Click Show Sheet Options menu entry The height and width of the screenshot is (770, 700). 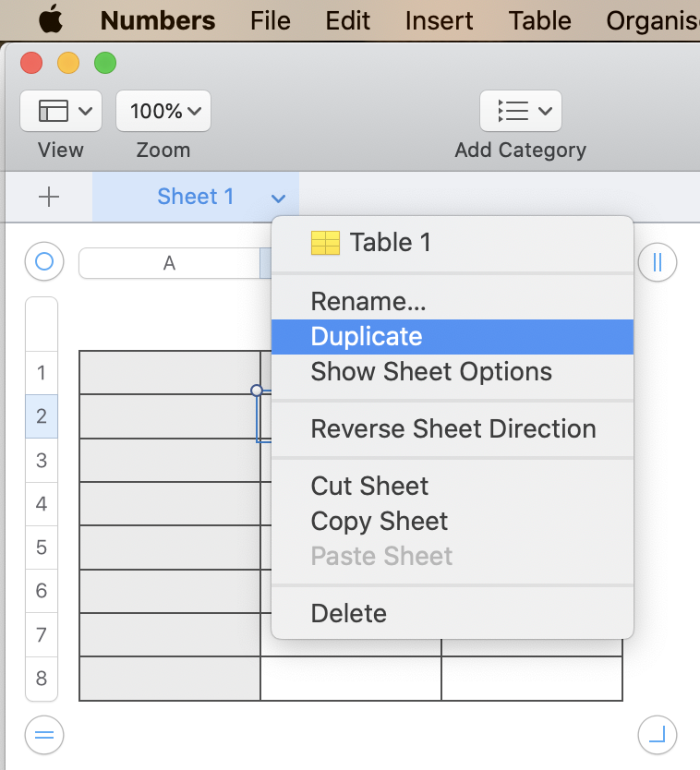point(431,372)
